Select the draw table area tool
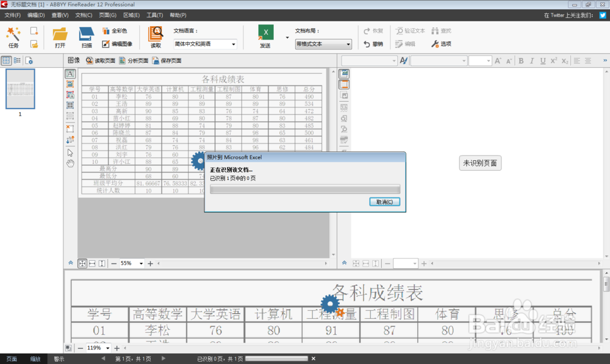 [70, 105]
